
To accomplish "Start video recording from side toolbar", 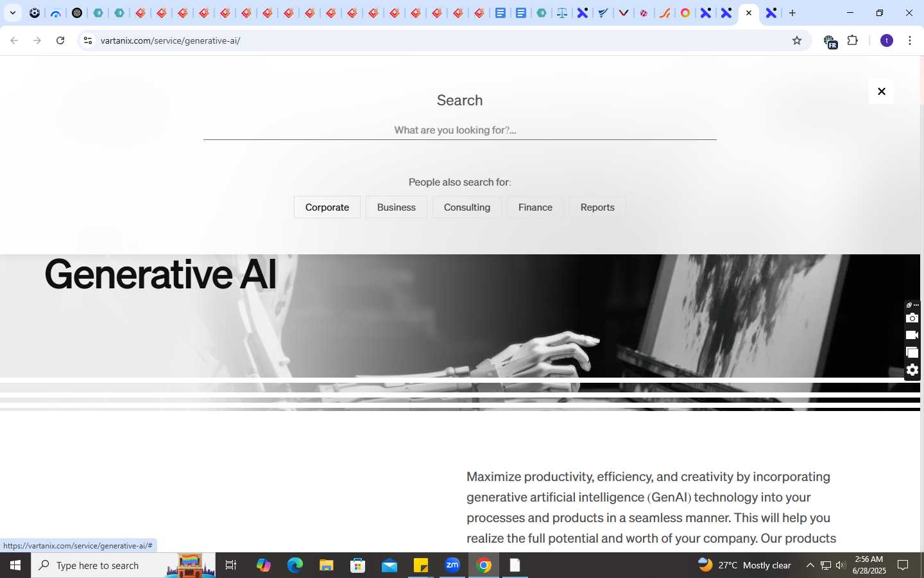I will click(912, 335).
